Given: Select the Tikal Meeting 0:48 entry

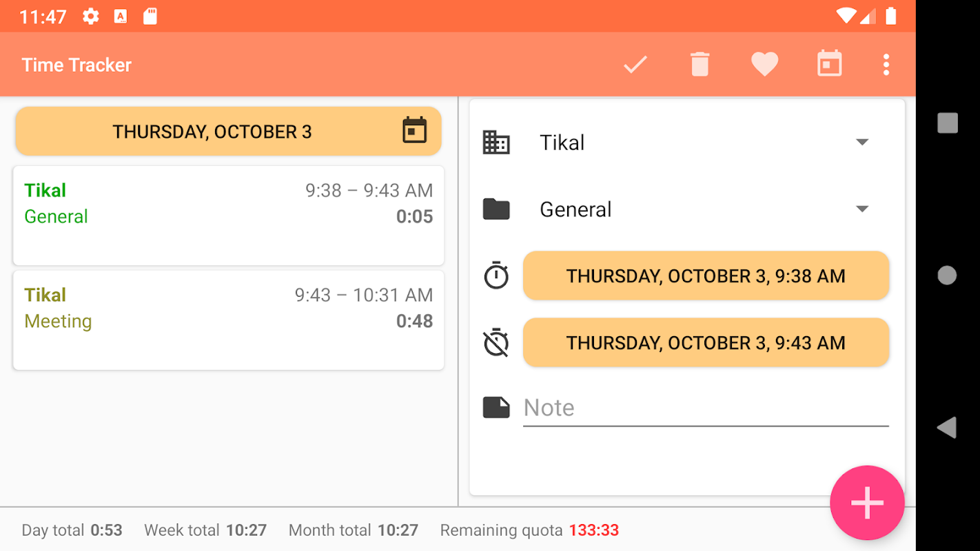Looking at the screenshot, I should [228, 320].
